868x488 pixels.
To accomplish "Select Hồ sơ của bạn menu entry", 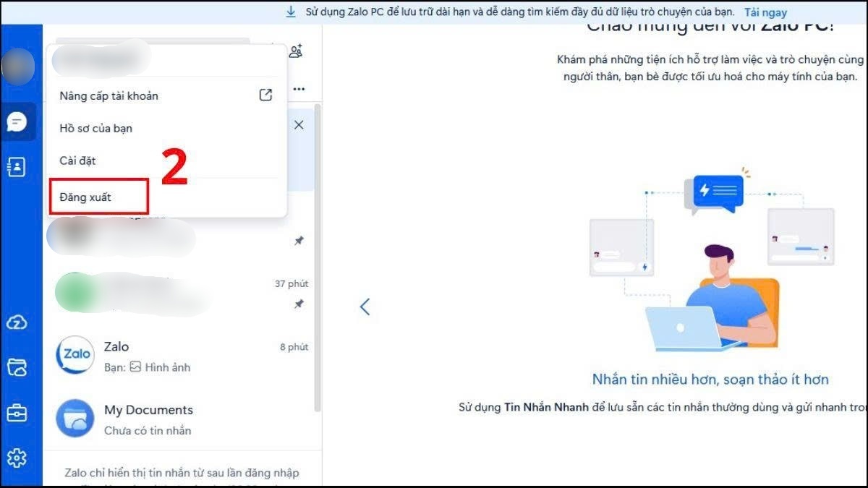I will [166, 128].
